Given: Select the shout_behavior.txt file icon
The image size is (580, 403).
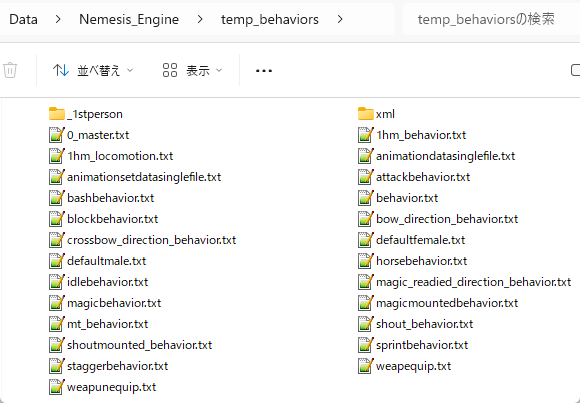Looking at the screenshot, I should 365,324.
